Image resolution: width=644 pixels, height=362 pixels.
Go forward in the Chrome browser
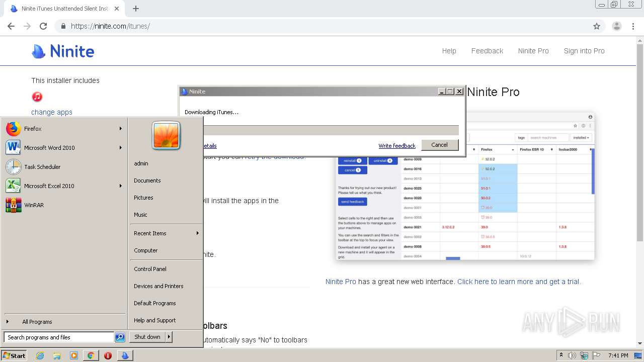coord(27,26)
